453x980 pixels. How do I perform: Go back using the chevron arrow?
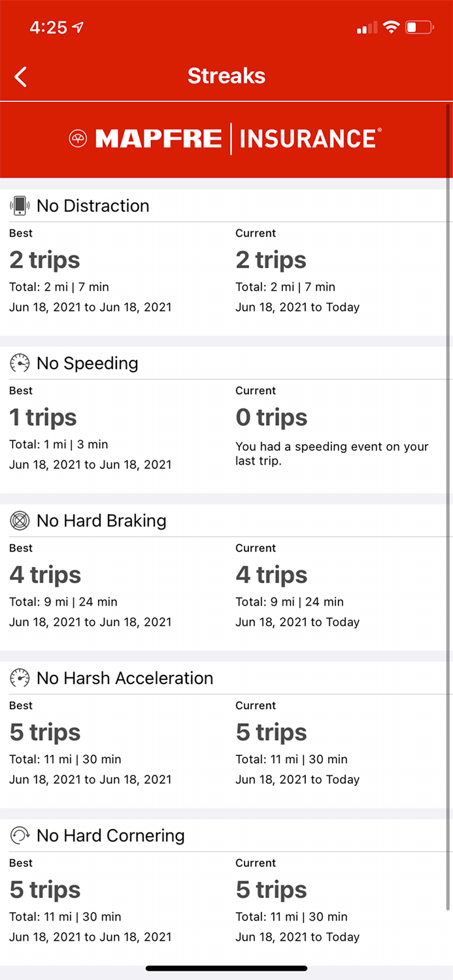(20, 76)
